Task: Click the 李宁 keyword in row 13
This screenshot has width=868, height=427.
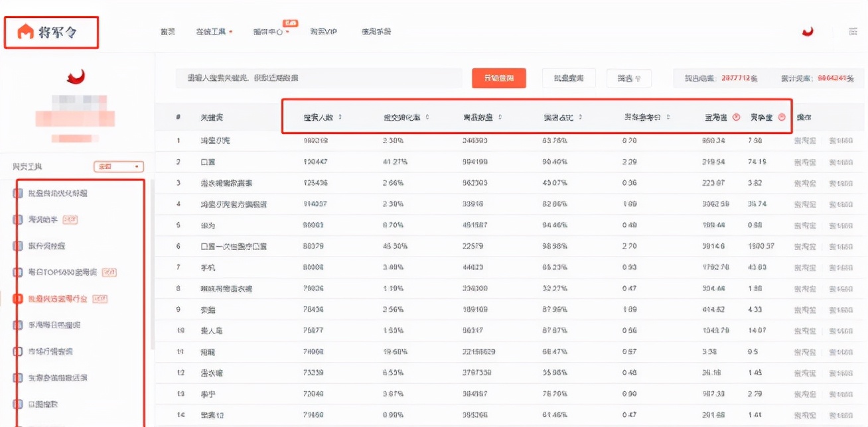Action: pyautogui.click(x=208, y=394)
